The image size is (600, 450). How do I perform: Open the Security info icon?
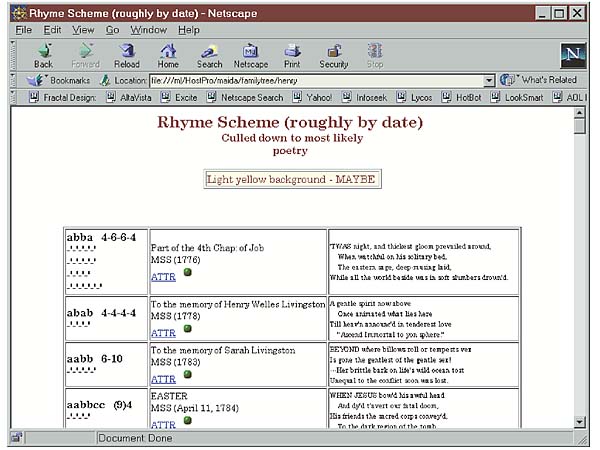334,50
